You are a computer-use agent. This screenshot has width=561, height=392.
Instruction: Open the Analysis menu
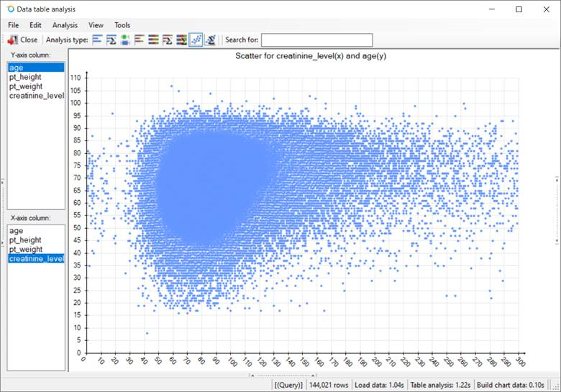65,25
